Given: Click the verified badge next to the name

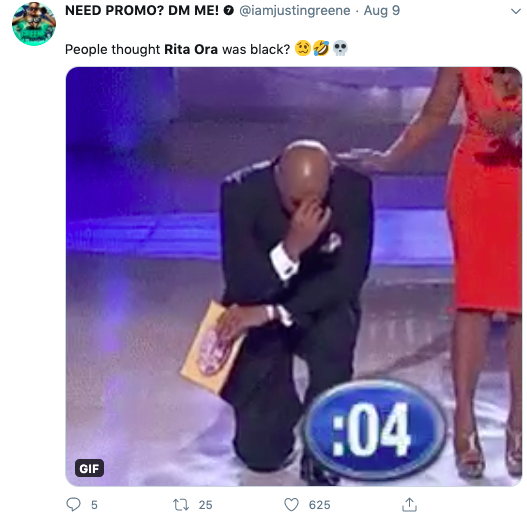Looking at the screenshot, I should coord(229,11).
